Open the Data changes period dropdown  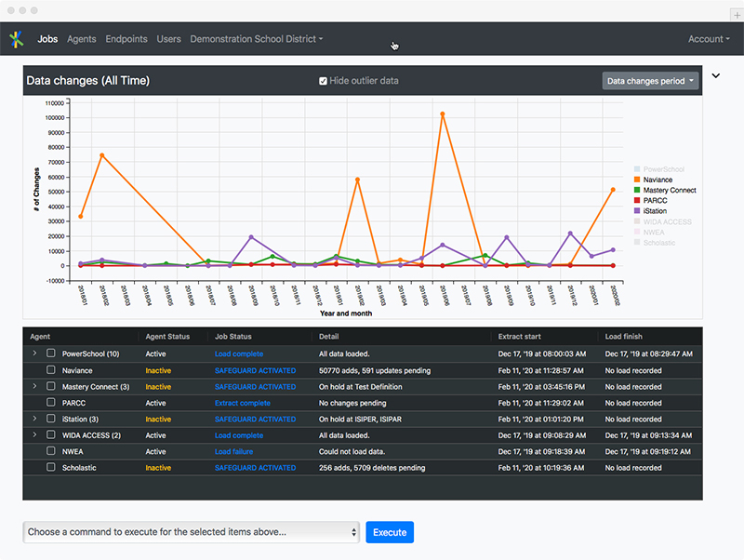(651, 81)
